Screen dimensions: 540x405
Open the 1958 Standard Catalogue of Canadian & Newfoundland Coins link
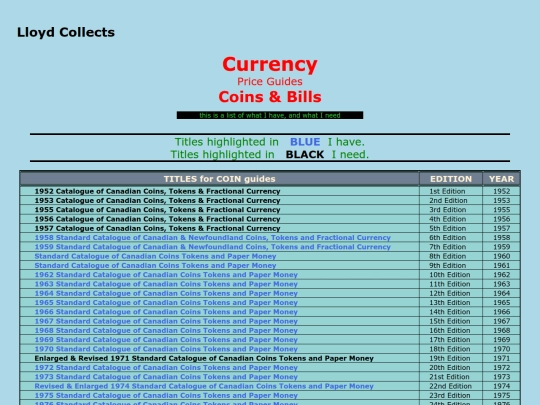[212, 238]
